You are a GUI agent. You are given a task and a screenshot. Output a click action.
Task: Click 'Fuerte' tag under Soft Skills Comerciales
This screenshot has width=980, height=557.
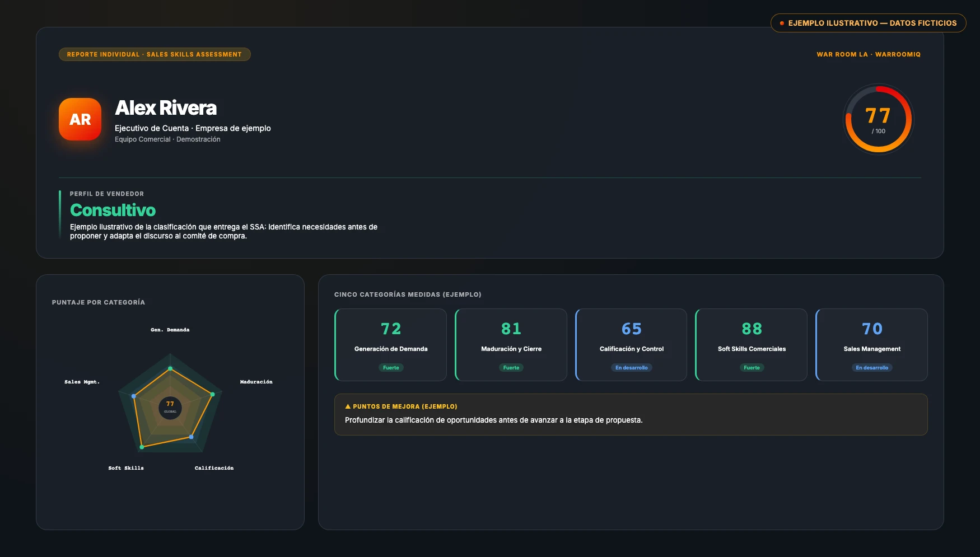point(752,368)
